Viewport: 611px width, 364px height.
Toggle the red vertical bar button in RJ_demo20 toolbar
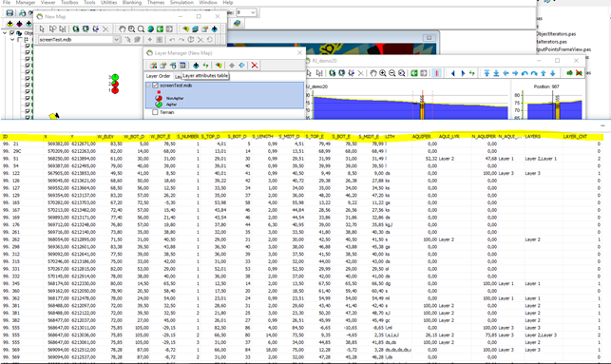click(436, 73)
